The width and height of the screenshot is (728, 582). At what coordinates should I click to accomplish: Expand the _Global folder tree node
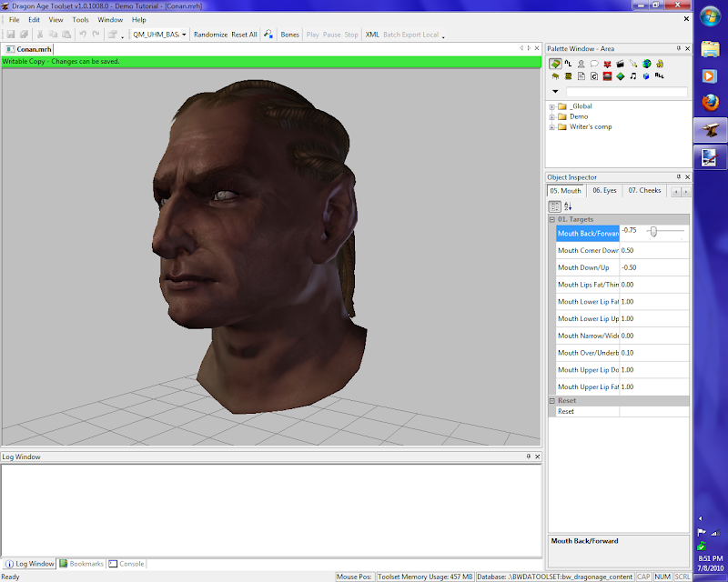551,106
